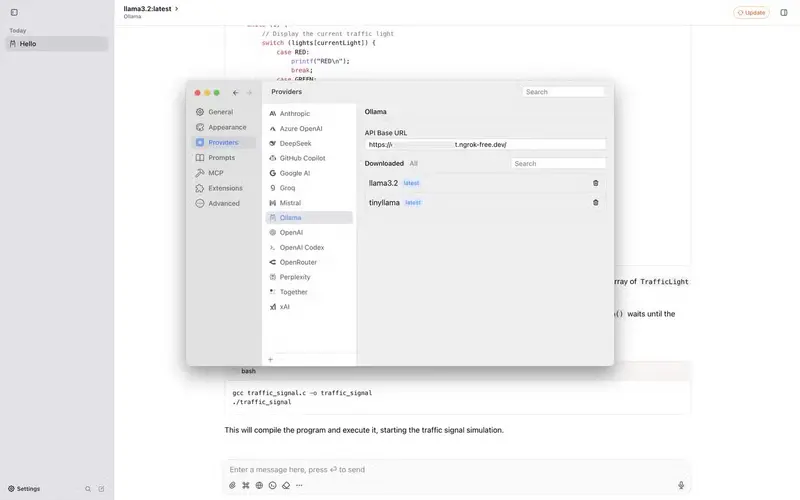Select the Together provider
Screen dimensions: 800x500
pos(309,292)
